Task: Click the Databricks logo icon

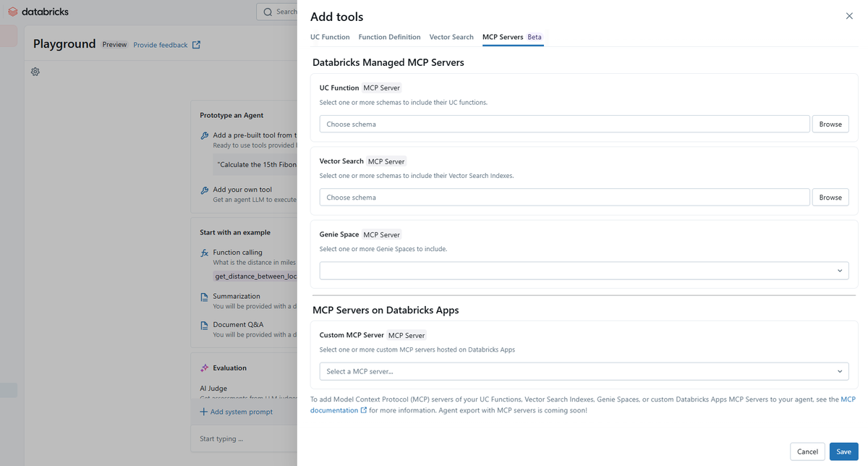Action: pos(12,12)
